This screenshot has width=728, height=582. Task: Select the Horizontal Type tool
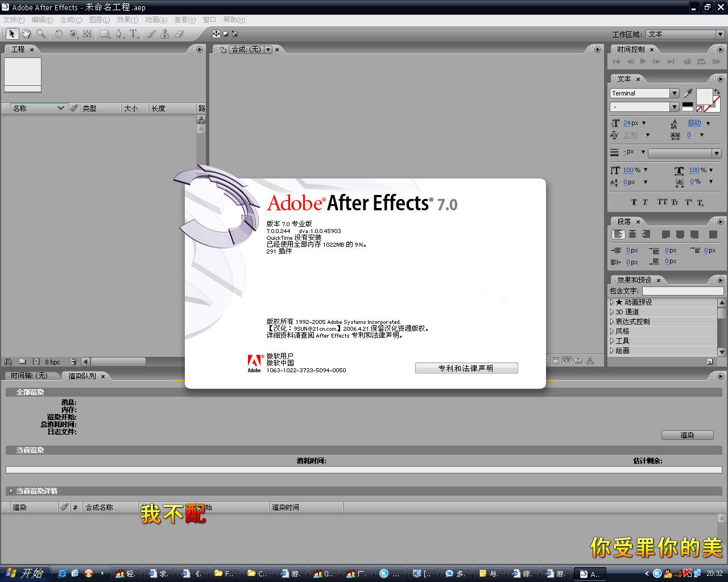[x=133, y=34]
